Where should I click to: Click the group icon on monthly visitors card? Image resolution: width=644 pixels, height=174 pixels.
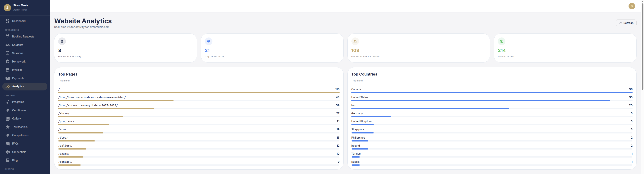point(355,41)
